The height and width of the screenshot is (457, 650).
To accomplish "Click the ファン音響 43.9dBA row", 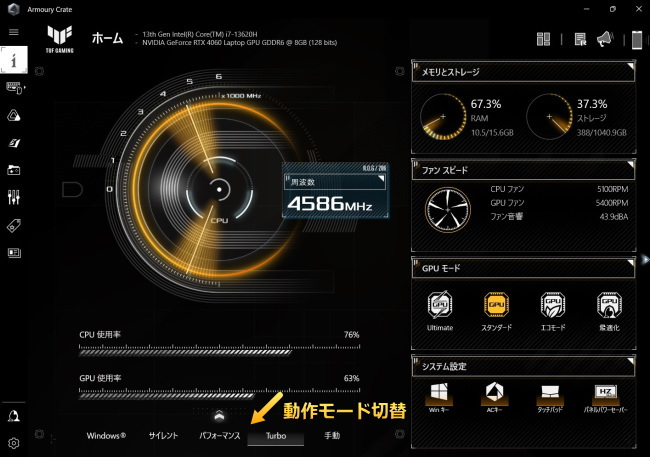I will point(559,216).
